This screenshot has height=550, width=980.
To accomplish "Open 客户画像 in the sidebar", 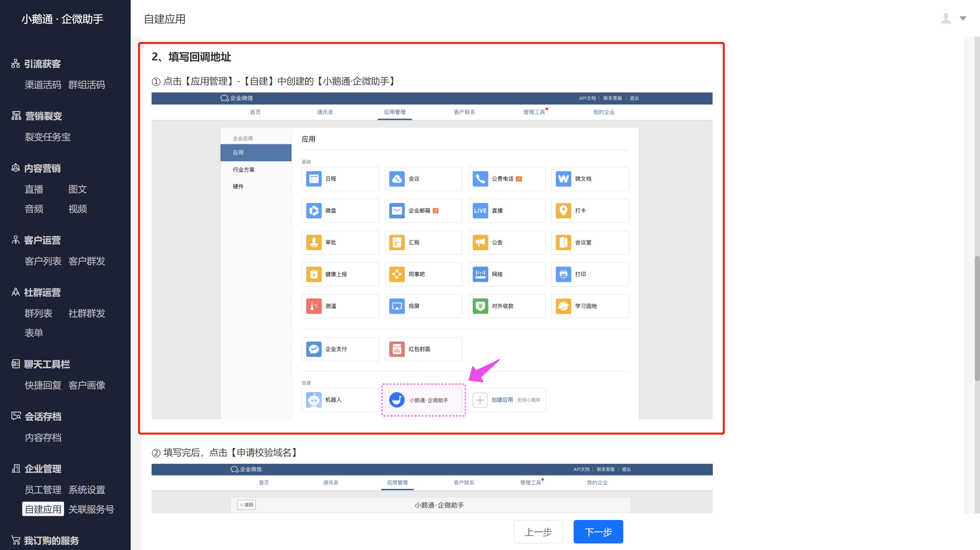I will (x=87, y=385).
